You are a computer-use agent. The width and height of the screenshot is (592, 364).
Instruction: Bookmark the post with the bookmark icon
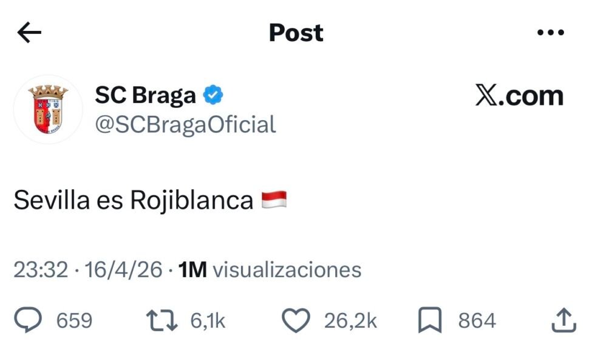pyautogui.click(x=430, y=321)
